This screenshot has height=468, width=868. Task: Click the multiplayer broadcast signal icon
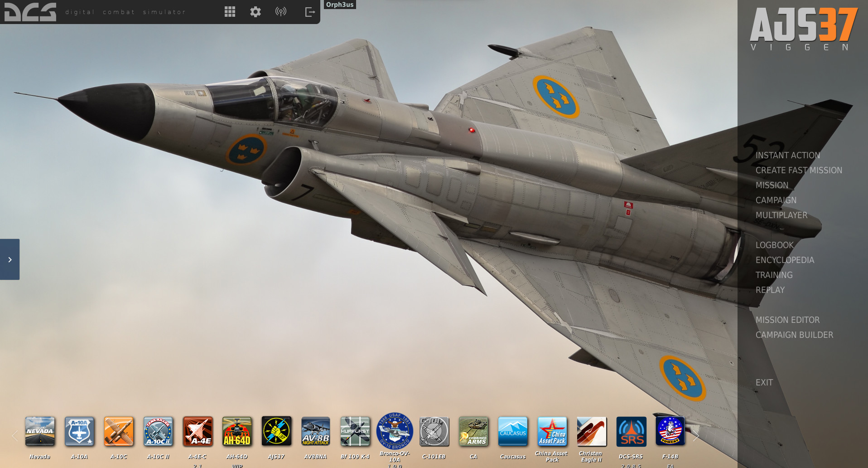(281, 12)
